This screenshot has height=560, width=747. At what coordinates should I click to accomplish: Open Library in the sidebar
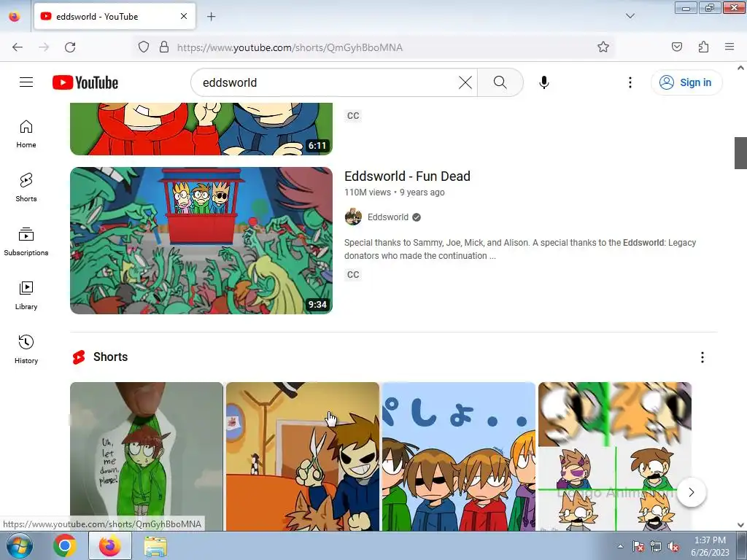click(x=26, y=296)
